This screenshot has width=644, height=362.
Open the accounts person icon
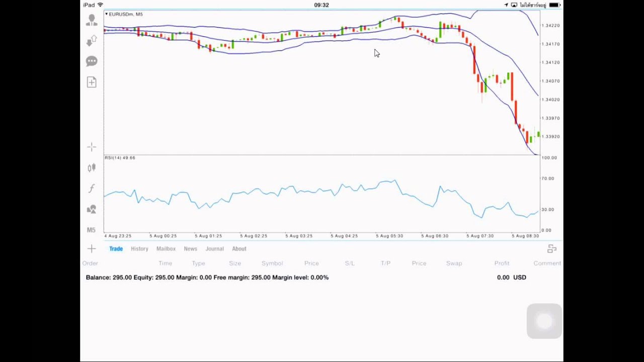coord(92,20)
